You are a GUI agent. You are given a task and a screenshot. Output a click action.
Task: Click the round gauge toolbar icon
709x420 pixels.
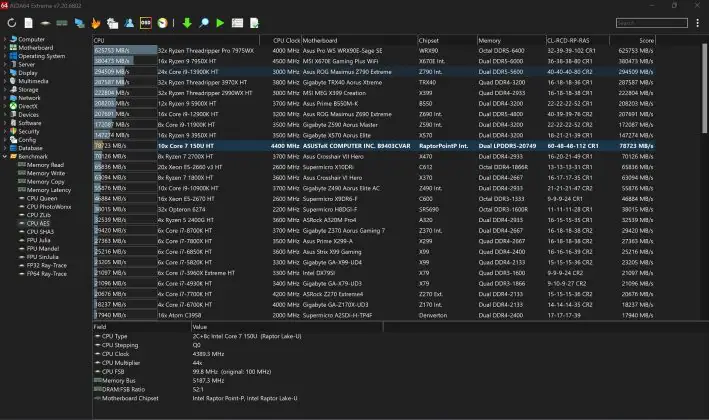coord(162,23)
